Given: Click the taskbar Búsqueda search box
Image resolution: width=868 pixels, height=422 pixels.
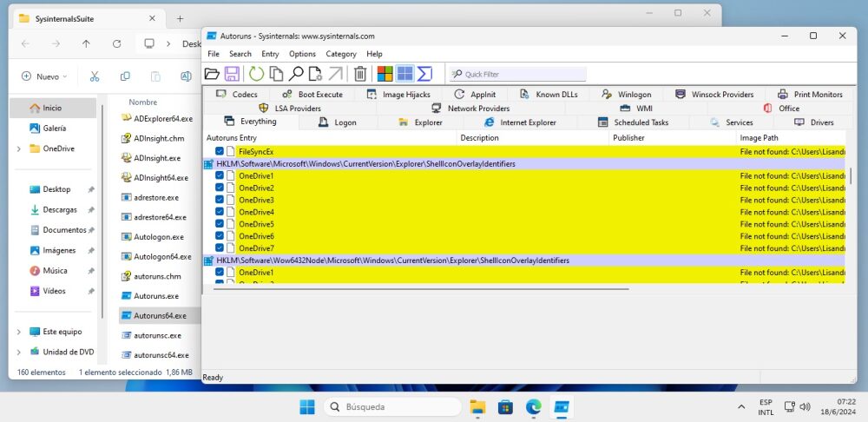Looking at the screenshot, I should tap(392, 407).
